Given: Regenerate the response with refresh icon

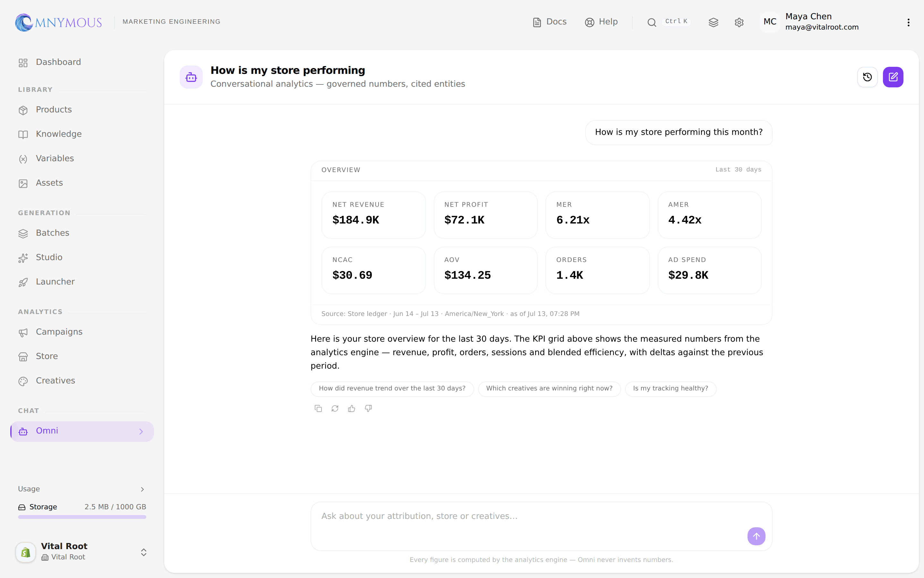Looking at the screenshot, I should coord(335,409).
